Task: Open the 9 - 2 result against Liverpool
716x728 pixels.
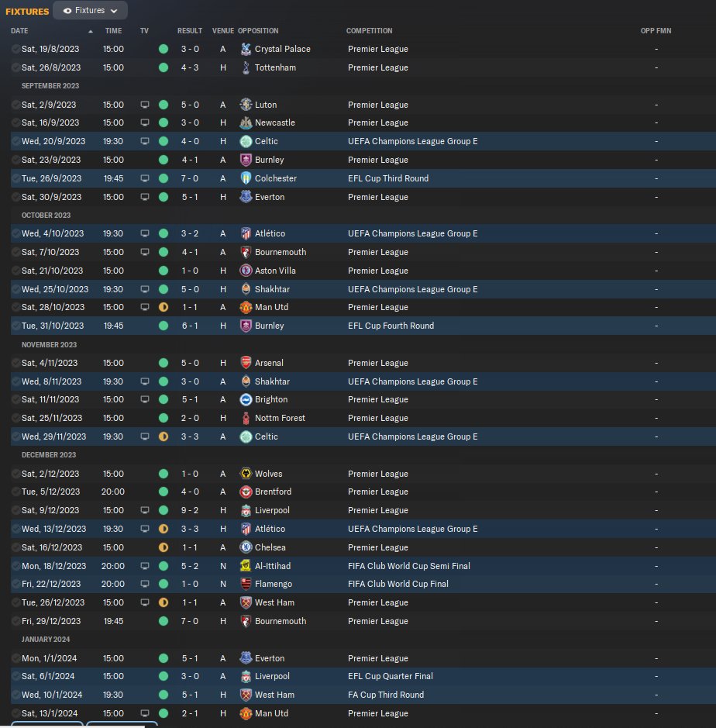Action: coord(190,510)
